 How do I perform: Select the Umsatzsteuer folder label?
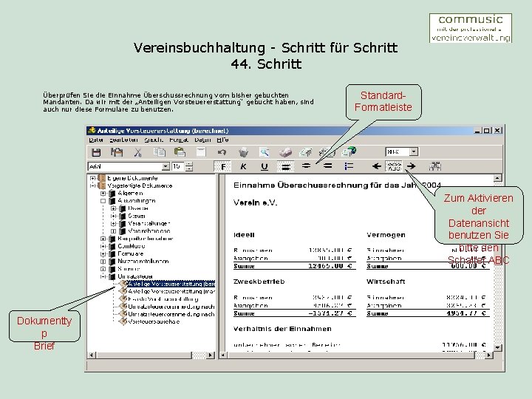click(135, 276)
